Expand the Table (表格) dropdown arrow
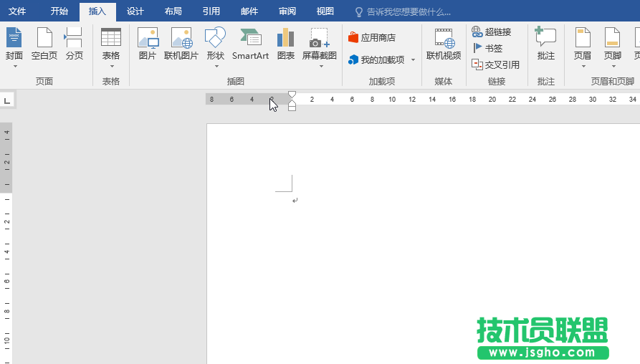 (x=112, y=66)
